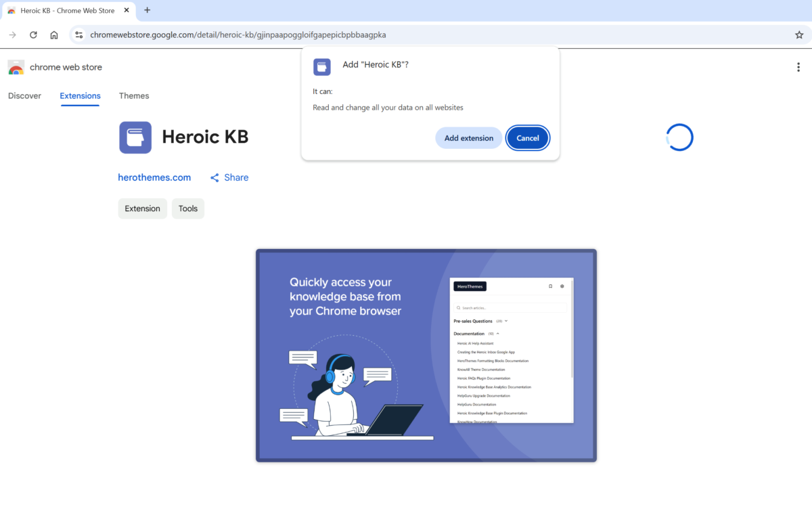Click 'Creating the Heroic Inbox Google App'
This screenshot has height=507, width=812.
pos(486,352)
